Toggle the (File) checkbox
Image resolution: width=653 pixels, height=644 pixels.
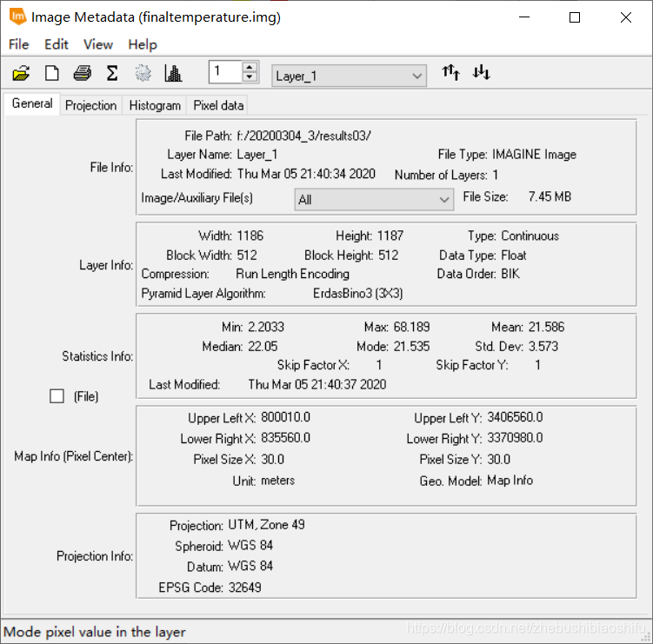(57, 396)
